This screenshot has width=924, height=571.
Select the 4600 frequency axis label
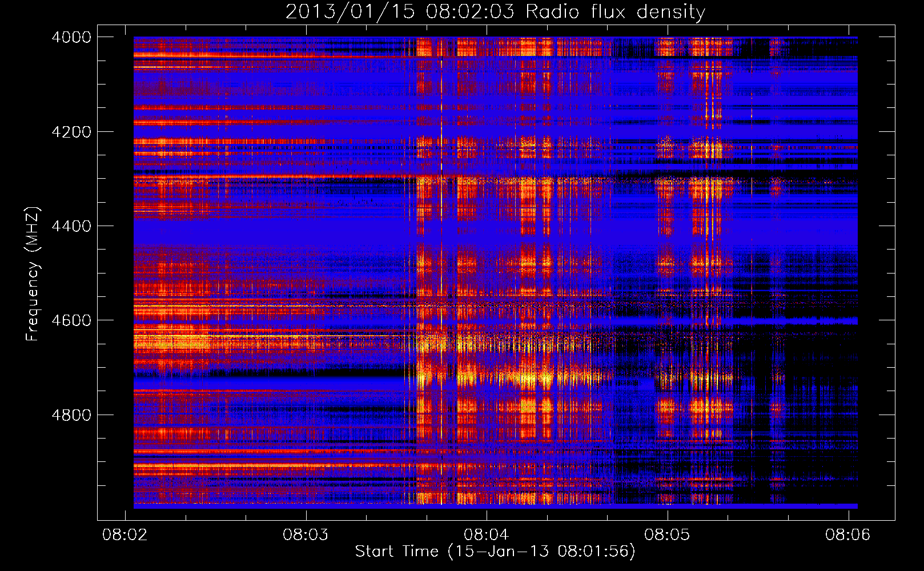pos(71,320)
